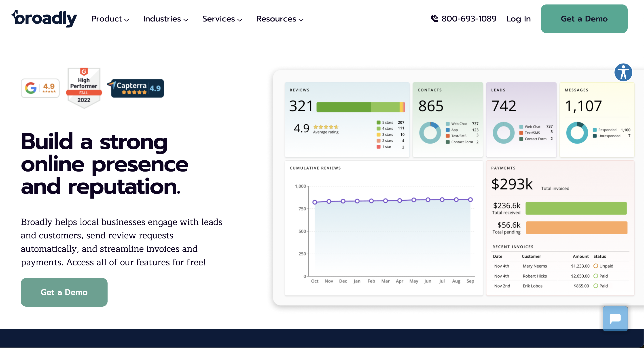
Task: Click the 321 reviews count
Action: pyautogui.click(x=301, y=106)
